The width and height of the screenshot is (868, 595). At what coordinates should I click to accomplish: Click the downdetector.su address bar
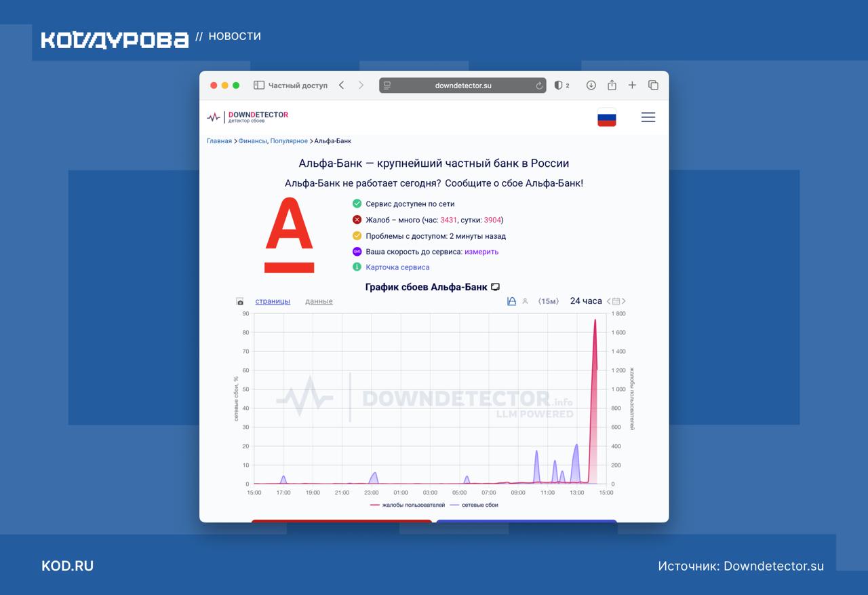click(x=462, y=85)
